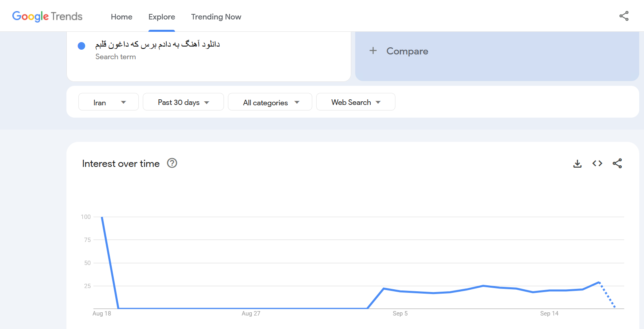This screenshot has width=644, height=329.
Task: Switch to the Trending Now tab
Action: 216,17
